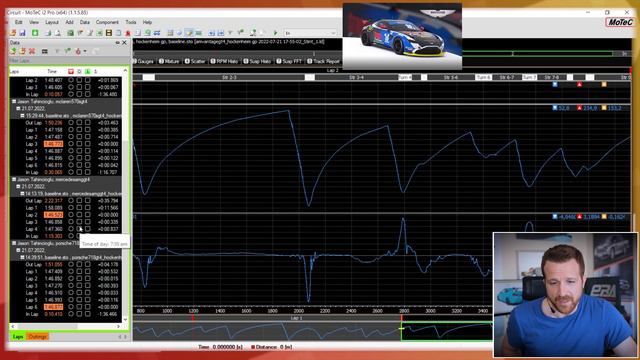Viewport: 640px width, 360px height.
Task: Select circle radio for mclaren Lap 3 1:46.773
Action: point(71,144)
